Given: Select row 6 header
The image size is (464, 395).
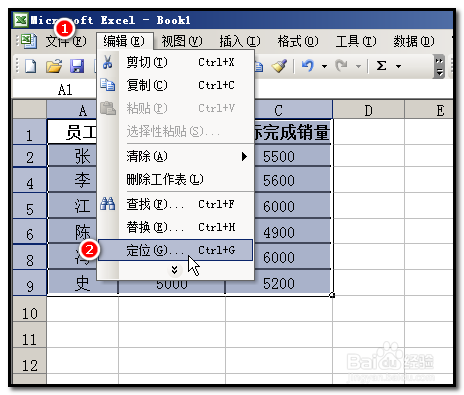Looking at the screenshot, I should point(30,231).
